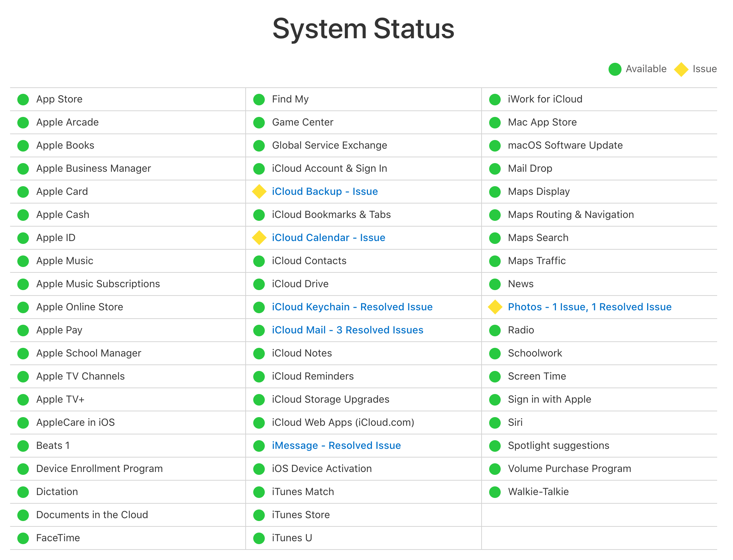Click green status dot beside iCloud Mail
This screenshot has width=733, height=560.
click(x=259, y=330)
